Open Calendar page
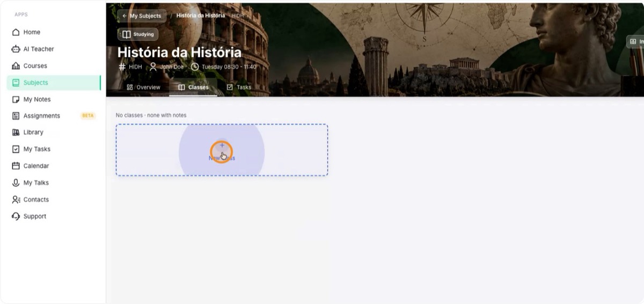644x304 pixels. point(54,166)
